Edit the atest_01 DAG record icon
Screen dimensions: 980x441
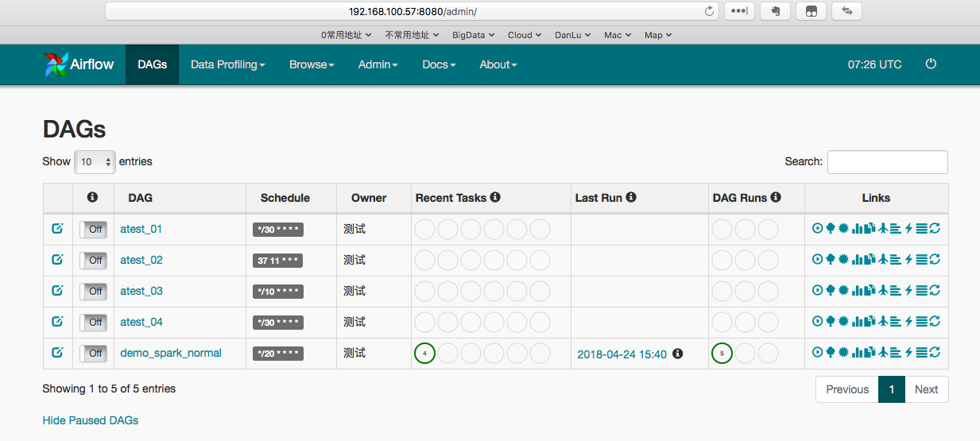[x=57, y=228]
